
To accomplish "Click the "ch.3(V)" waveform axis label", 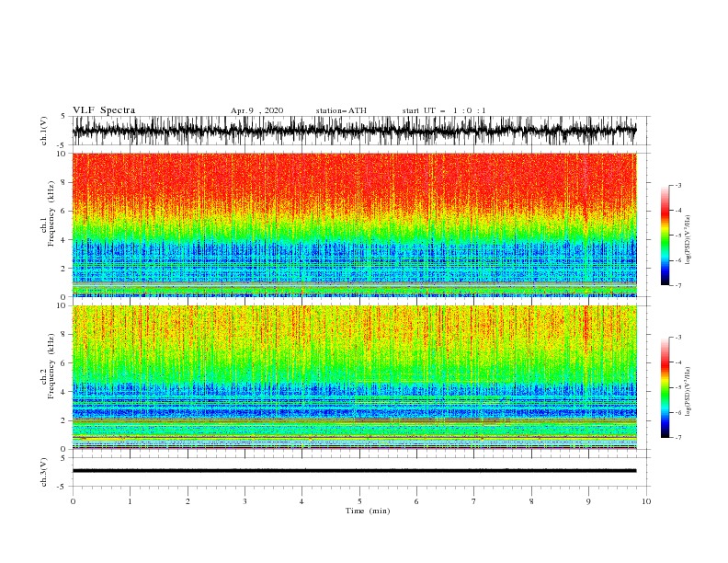I will click(x=44, y=472).
